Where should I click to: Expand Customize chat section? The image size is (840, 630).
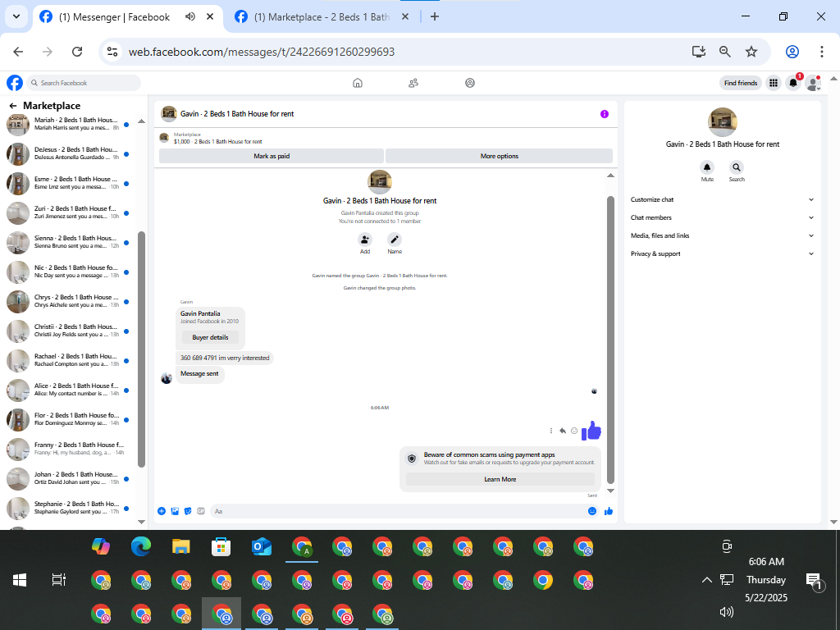coord(722,199)
